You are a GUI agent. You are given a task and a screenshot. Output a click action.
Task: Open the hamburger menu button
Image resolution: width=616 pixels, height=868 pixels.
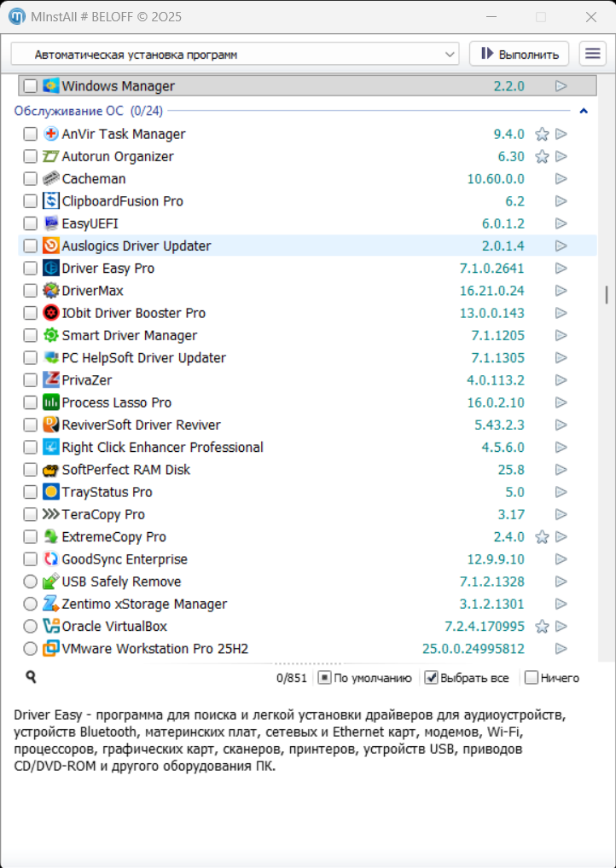(592, 54)
